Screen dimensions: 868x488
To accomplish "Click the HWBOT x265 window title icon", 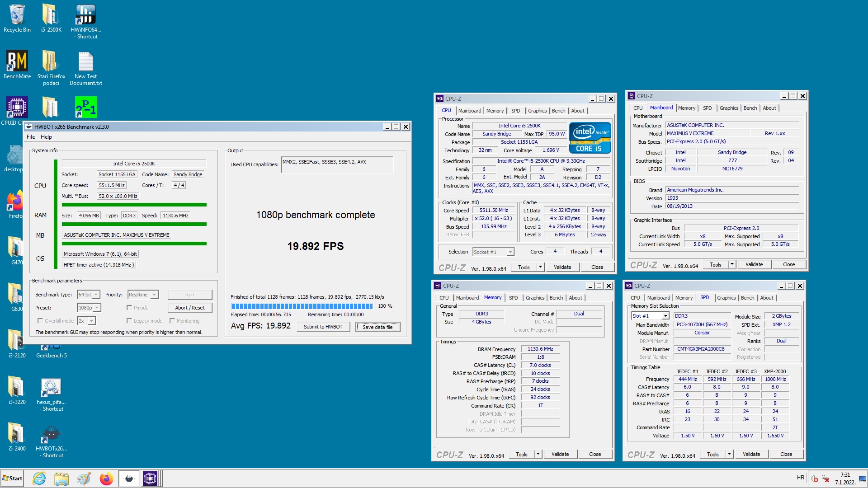I will (x=29, y=127).
